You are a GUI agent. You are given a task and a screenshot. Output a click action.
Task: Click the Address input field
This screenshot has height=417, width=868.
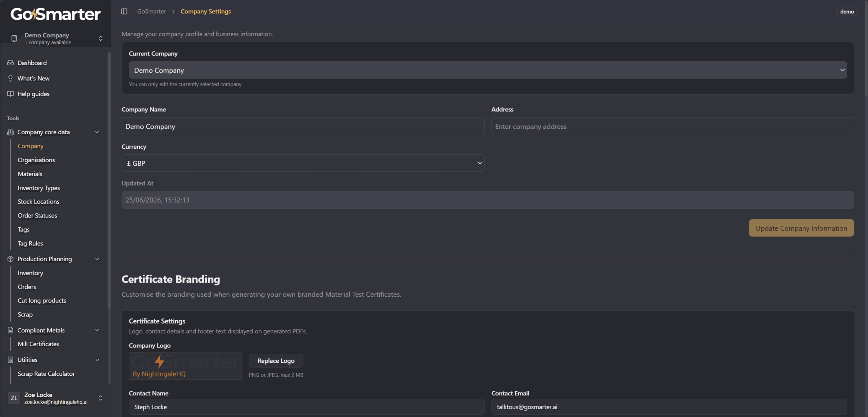point(672,126)
